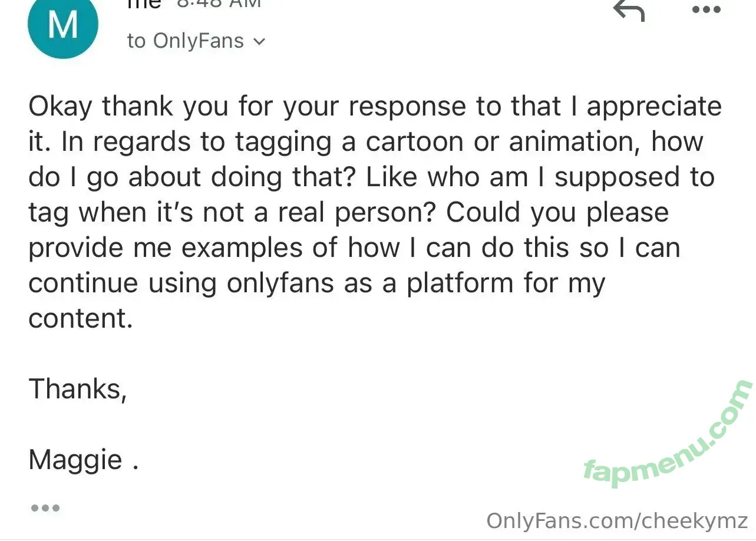This screenshot has width=756, height=541.
Task: Expand recipient details chevron beside OnlyFans
Action: tap(259, 42)
